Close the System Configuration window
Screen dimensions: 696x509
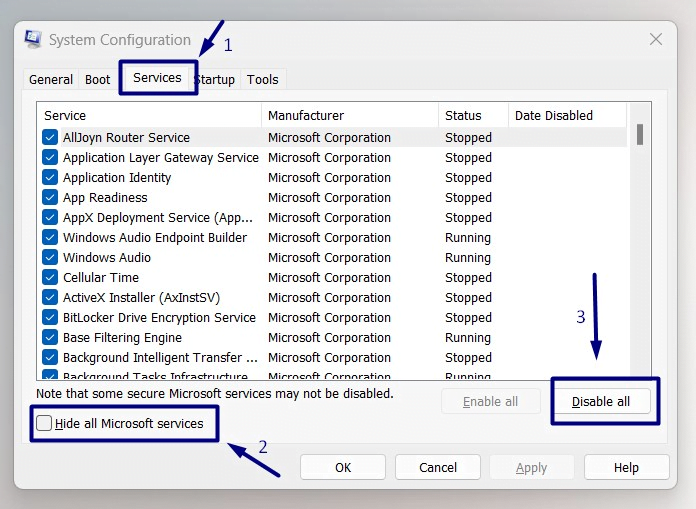[656, 40]
